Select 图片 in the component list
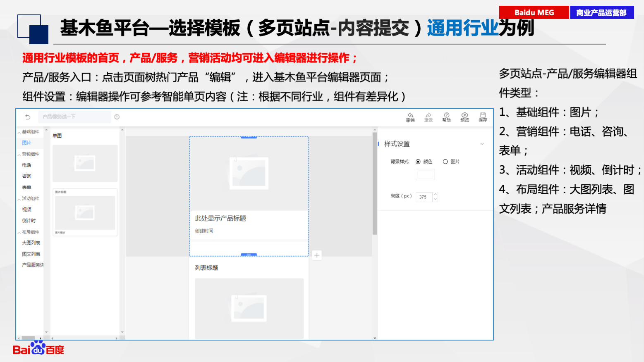The height and width of the screenshot is (362, 644). coord(26,143)
